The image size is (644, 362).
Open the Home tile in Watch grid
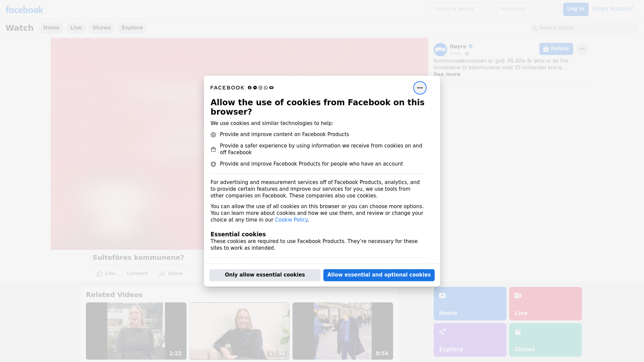click(x=470, y=304)
